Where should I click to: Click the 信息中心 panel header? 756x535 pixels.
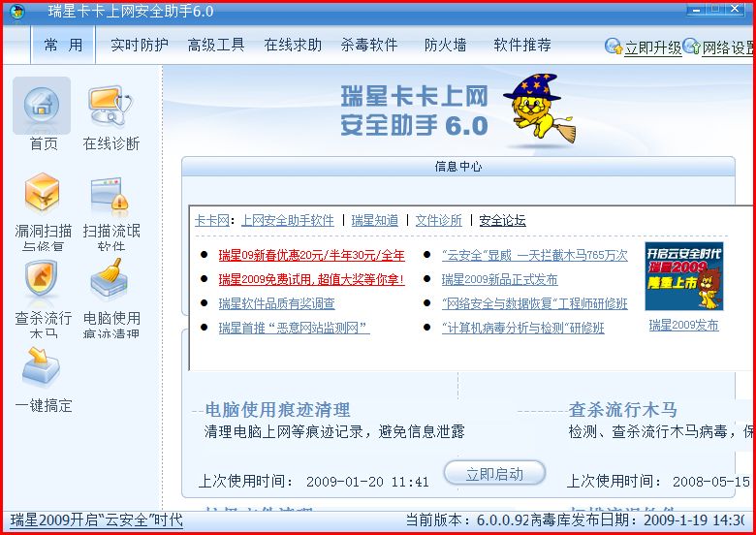[458, 167]
